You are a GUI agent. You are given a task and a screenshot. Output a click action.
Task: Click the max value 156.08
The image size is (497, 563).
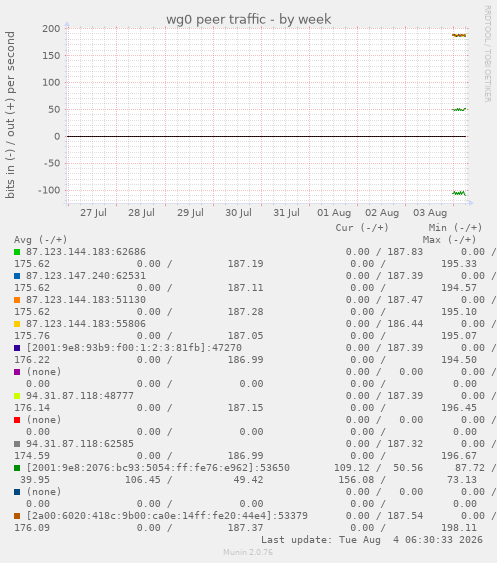click(356, 480)
